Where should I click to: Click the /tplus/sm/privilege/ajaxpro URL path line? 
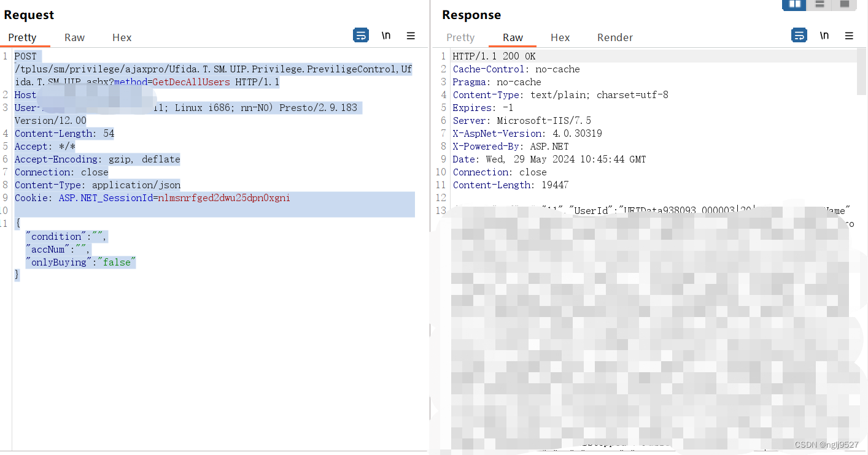[213, 69]
